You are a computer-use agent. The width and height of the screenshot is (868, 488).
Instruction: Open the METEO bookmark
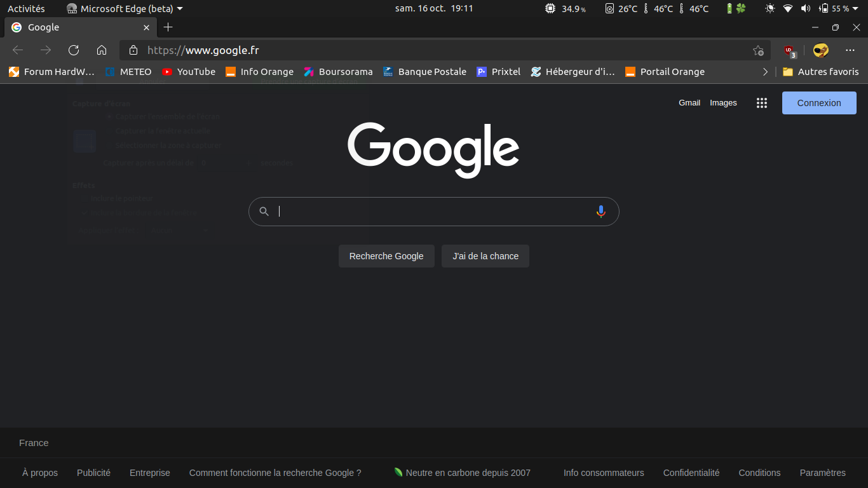[128, 72]
